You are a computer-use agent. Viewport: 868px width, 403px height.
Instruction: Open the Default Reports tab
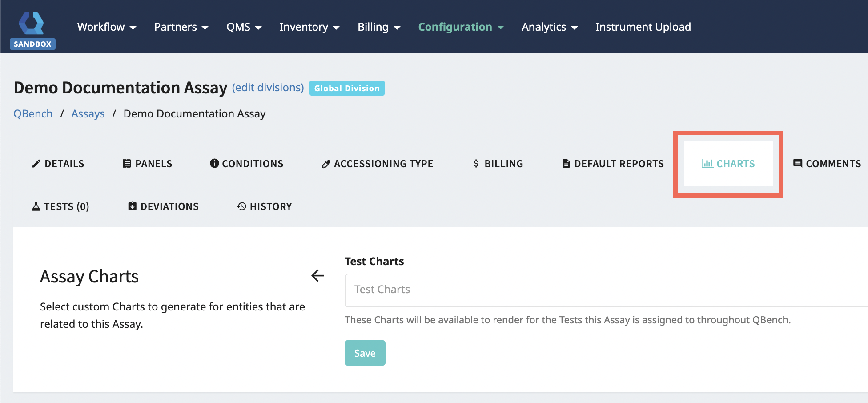point(613,164)
